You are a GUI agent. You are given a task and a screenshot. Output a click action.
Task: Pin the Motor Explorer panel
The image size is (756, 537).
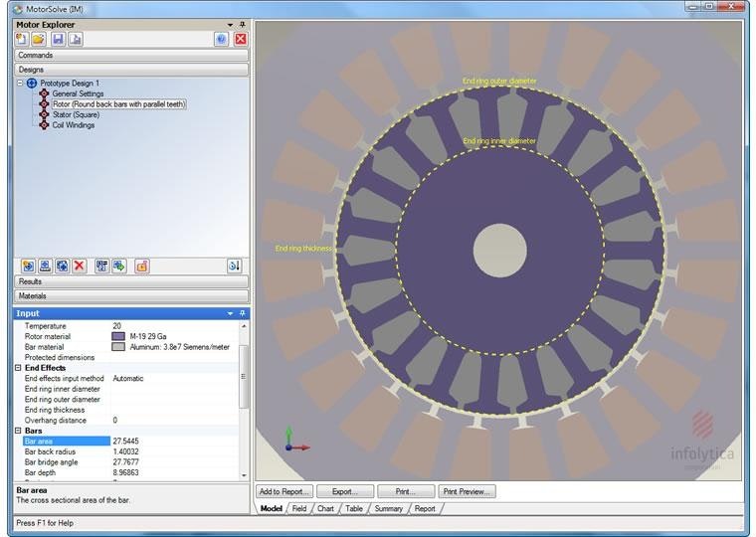243,25
